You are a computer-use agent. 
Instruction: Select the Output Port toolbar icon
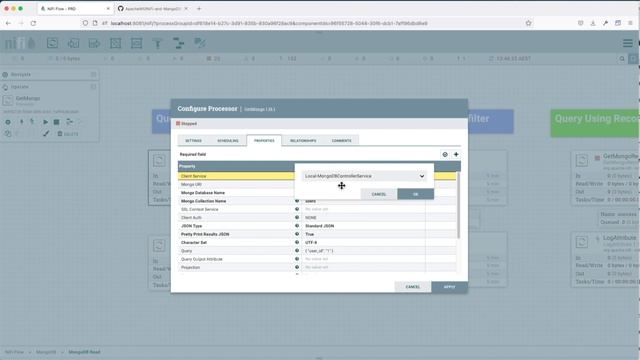coord(94,43)
